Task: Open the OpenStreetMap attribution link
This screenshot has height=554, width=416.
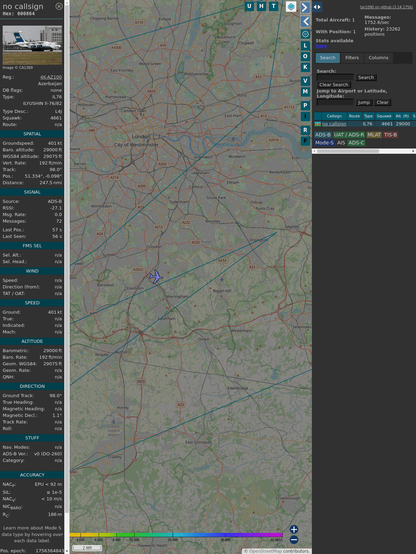Action: [x=266, y=551]
